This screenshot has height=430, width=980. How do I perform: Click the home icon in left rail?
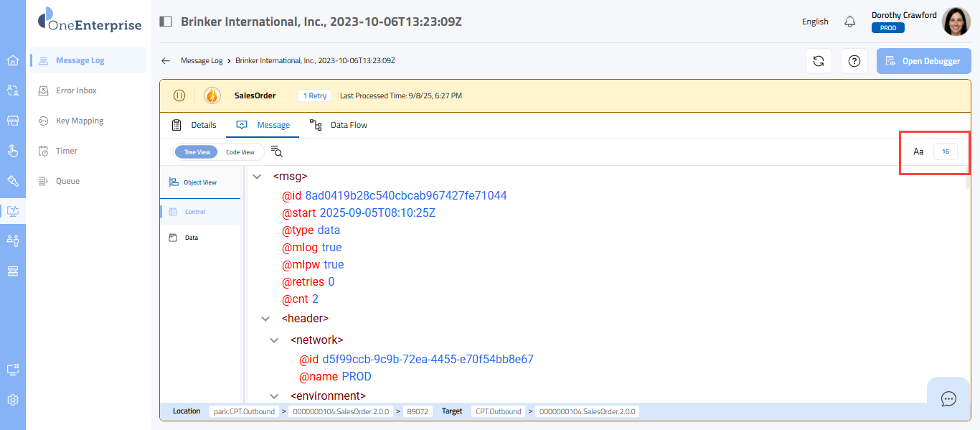[x=13, y=60]
